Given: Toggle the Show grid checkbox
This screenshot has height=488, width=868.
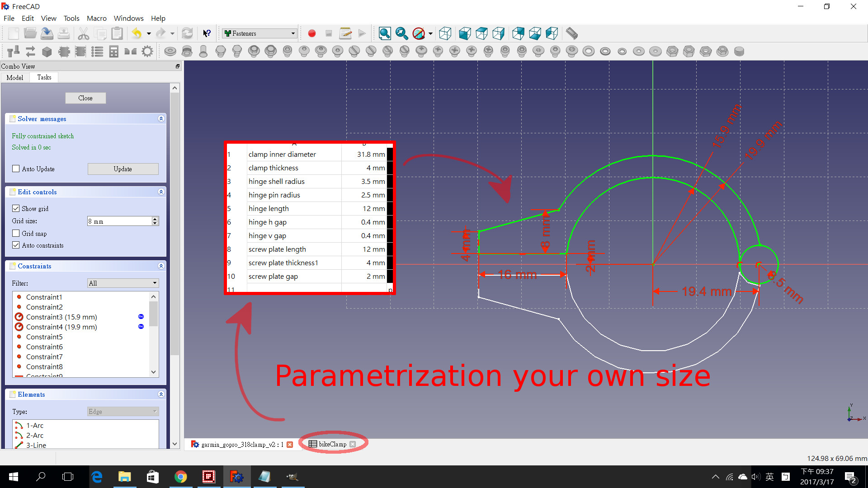Looking at the screenshot, I should tap(16, 209).
